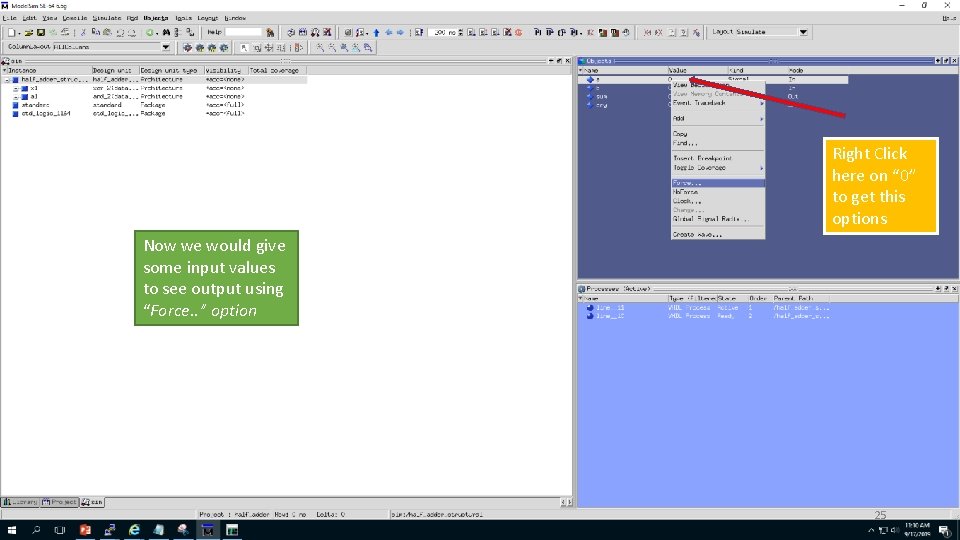Click the run length stepper arrows
Image resolution: width=960 pixels, height=540 pixels.
pyautogui.click(x=461, y=32)
